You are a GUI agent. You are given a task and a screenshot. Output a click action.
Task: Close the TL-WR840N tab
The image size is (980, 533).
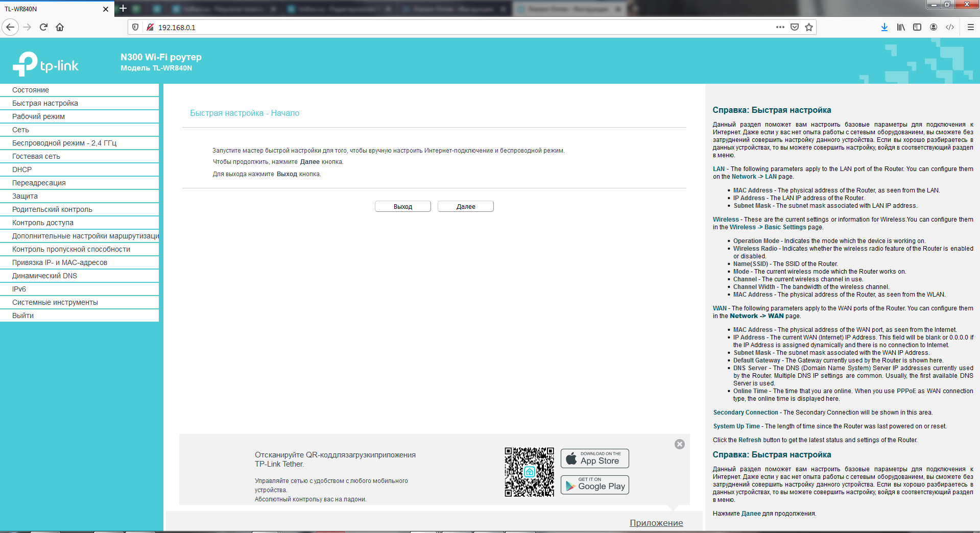(x=106, y=9)
